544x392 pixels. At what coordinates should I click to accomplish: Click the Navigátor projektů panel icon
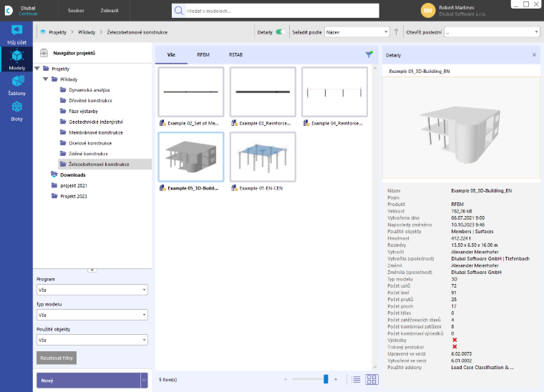point(44,53)
